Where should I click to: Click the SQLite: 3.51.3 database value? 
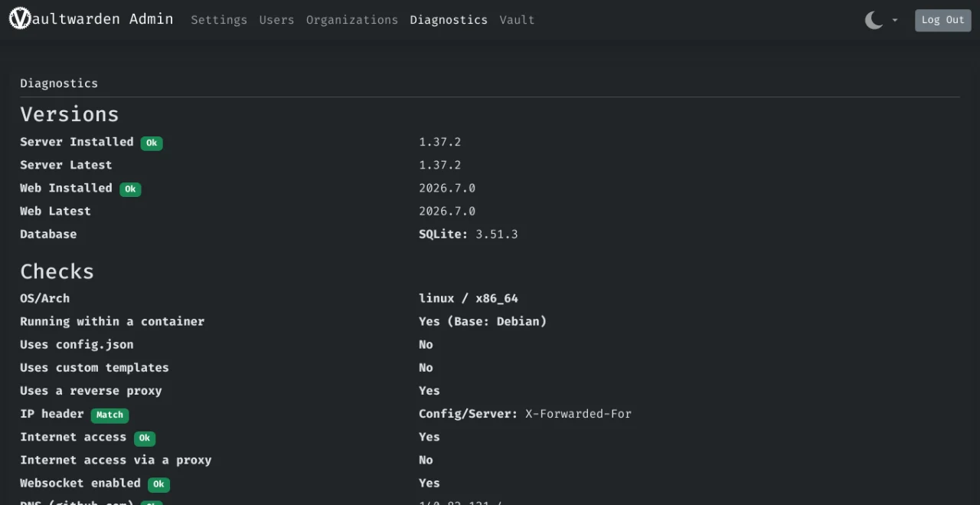(469, 234)
